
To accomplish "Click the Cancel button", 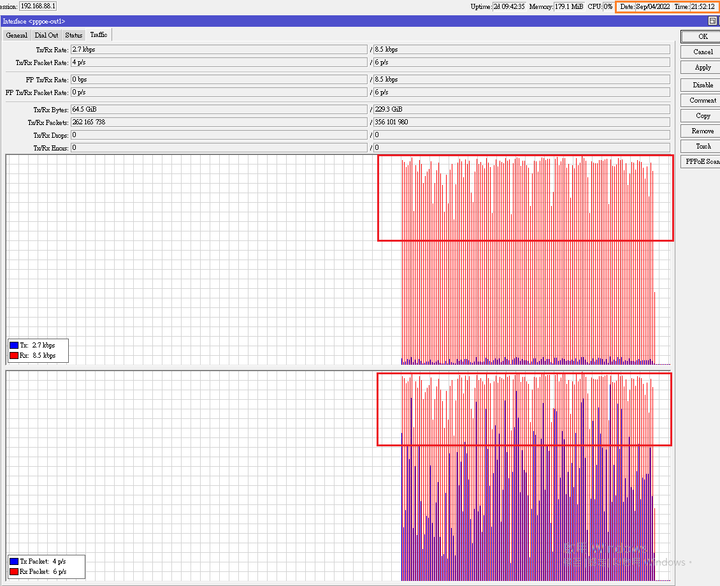I will click(x=703, y=52).
